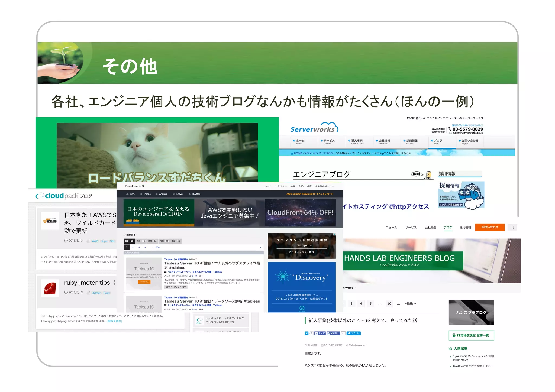Click Developers.IO site logo

(x=134, y=186)
